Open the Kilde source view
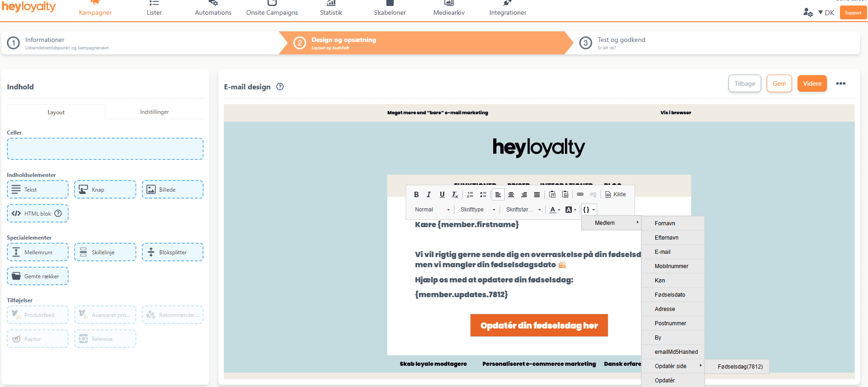 tap(616, 194)
